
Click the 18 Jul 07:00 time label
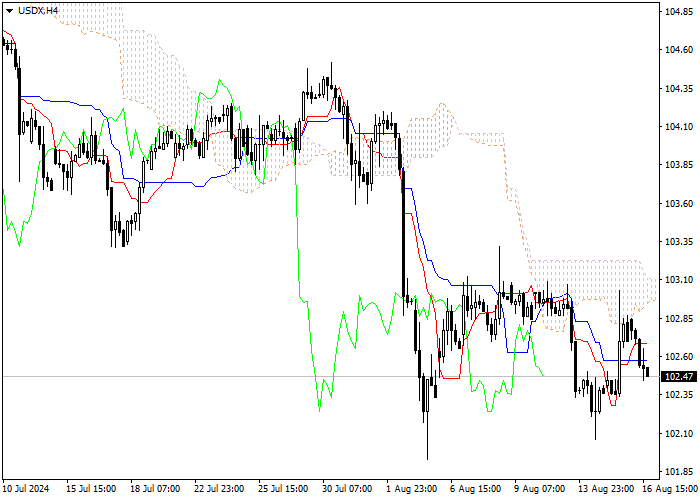click(155, 488)
